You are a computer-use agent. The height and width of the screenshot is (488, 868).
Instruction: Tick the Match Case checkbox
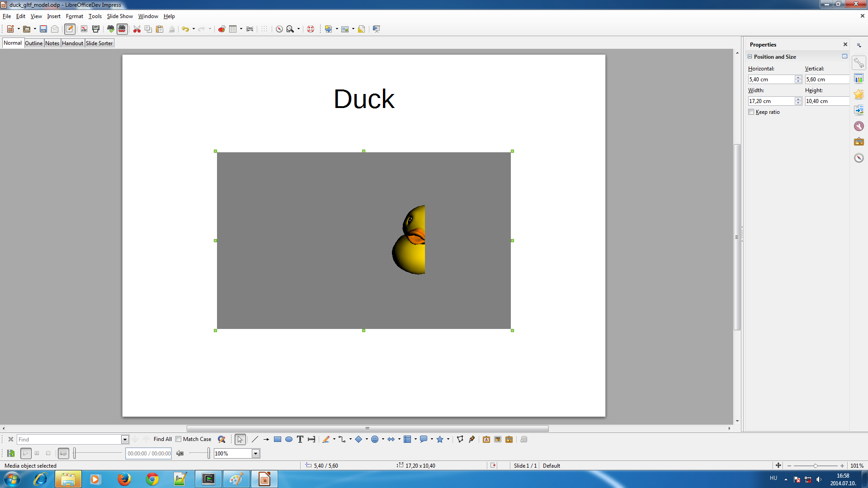179,439
